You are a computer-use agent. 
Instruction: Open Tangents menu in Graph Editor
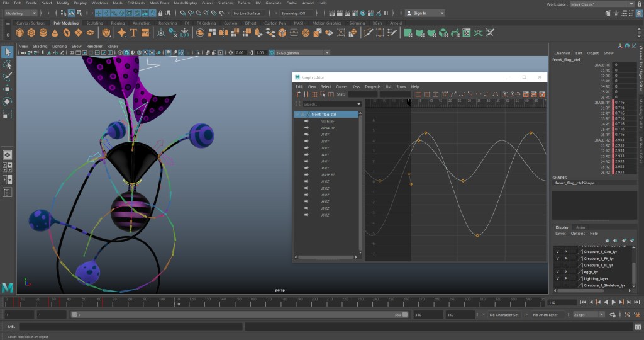click(x=372, y=86)
